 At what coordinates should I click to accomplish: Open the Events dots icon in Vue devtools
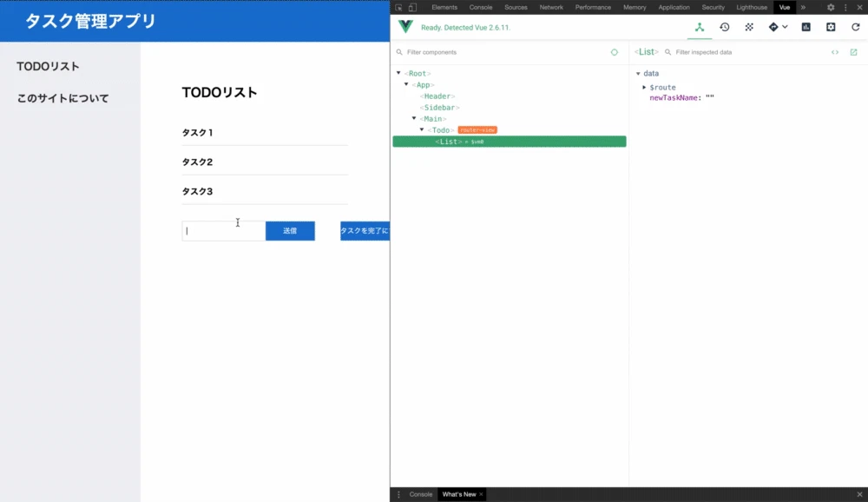click(x=749, y=27)
